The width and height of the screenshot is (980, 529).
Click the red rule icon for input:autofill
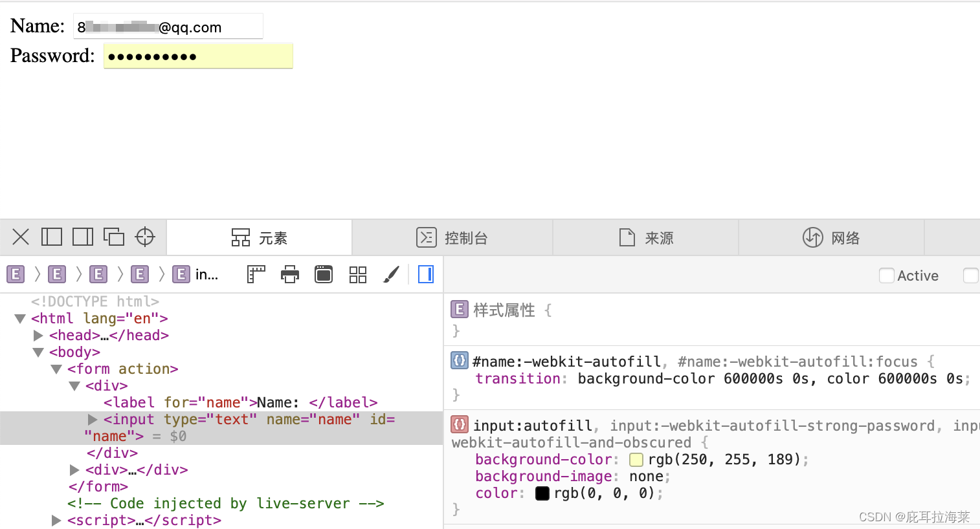pyautogui.click(x=459, y=424)
